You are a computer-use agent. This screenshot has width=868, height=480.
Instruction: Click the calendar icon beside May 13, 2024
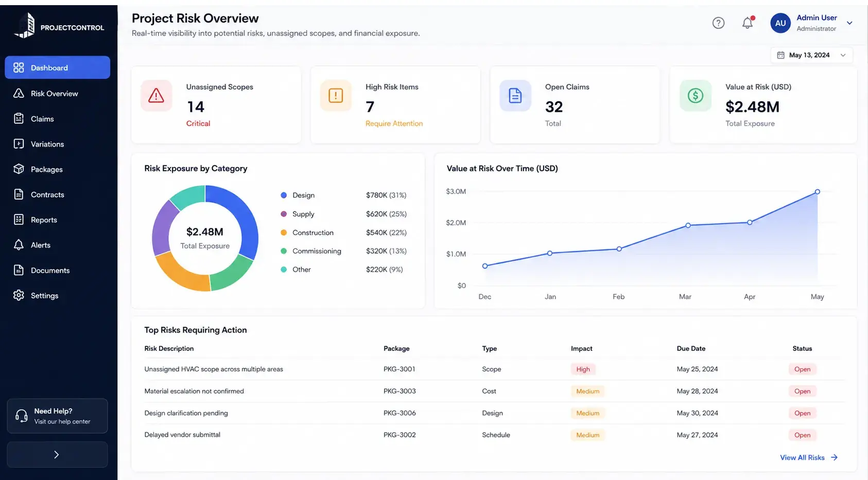(780, 55)
